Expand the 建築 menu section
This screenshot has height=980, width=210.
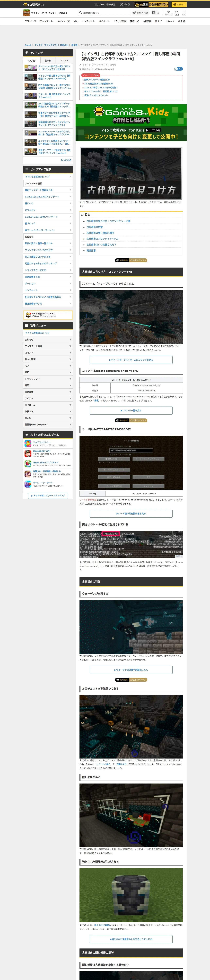pyautogui.click(x=48, y=385)
